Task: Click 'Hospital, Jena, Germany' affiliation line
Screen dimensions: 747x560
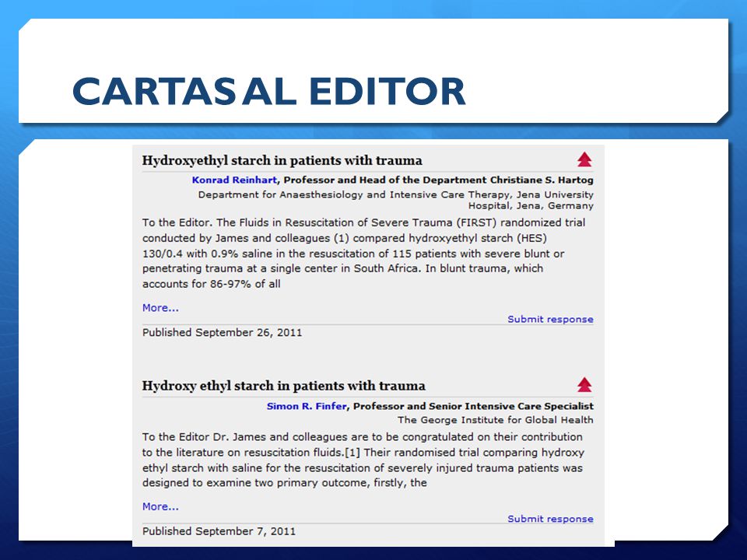Action: [531, 205]
